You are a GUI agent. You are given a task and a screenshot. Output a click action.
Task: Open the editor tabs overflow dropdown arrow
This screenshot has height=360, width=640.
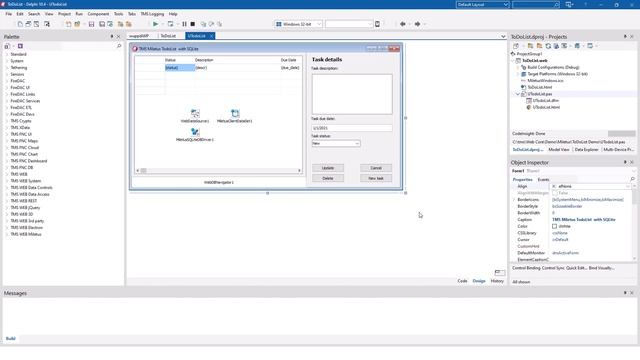click(503, 36)
